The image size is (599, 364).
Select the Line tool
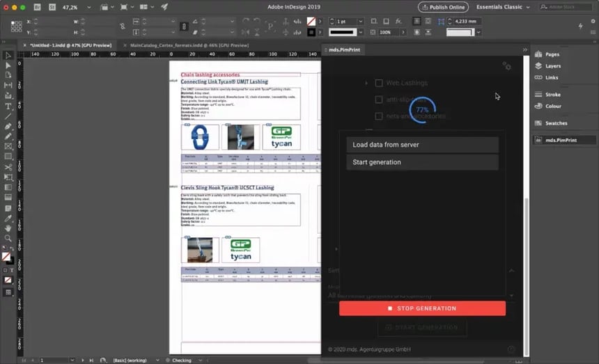8,116
